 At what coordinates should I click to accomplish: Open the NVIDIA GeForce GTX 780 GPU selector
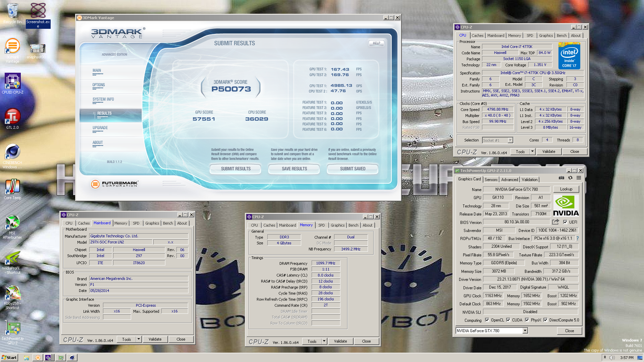492,331
